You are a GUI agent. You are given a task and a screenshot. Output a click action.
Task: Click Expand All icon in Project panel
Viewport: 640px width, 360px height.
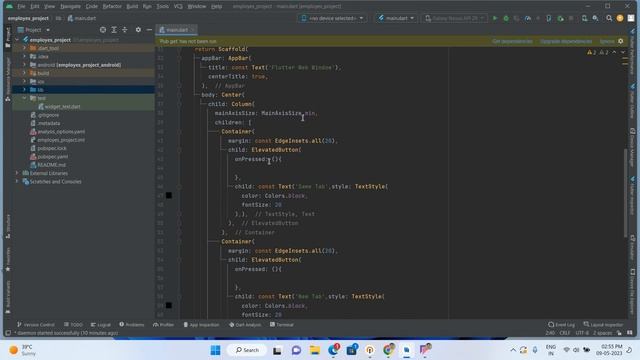(x=114, y=30)
